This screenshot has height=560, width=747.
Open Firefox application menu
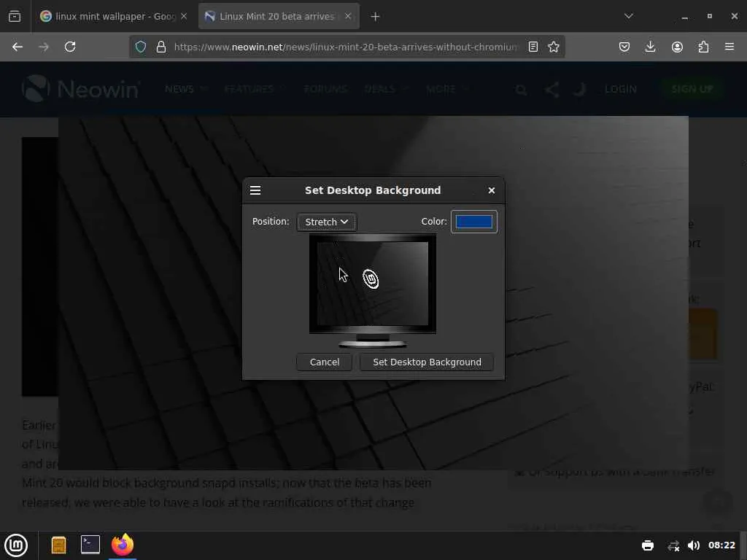[729, 47]
